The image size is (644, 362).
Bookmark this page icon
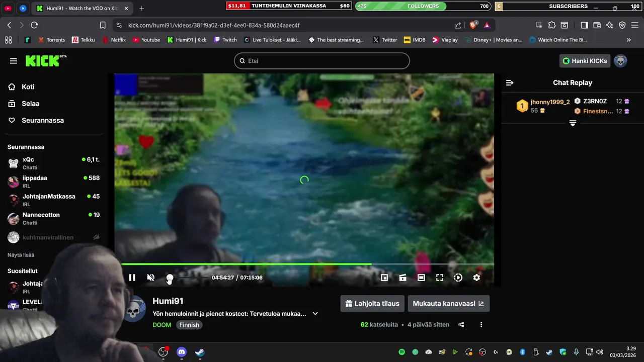click(x=103, y=25)
